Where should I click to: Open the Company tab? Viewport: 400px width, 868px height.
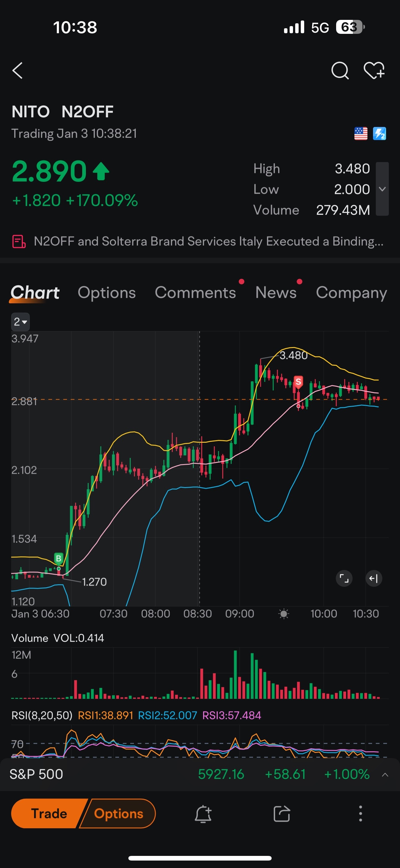click(351, 293)
